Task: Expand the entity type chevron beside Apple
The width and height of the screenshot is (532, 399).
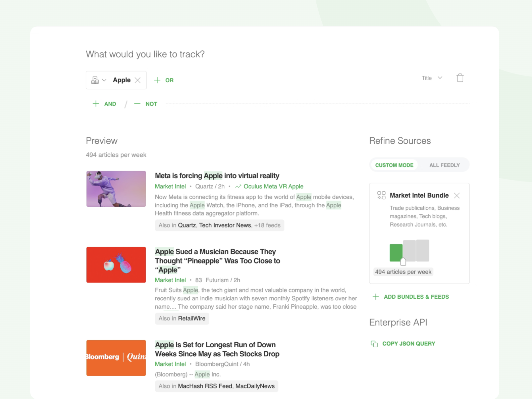Action: (104, 80)
